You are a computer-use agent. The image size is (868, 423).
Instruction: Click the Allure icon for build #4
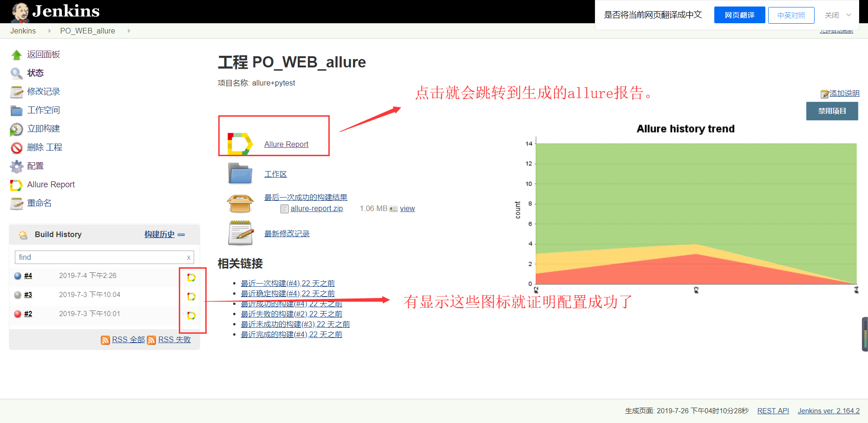tap(191, 278)
